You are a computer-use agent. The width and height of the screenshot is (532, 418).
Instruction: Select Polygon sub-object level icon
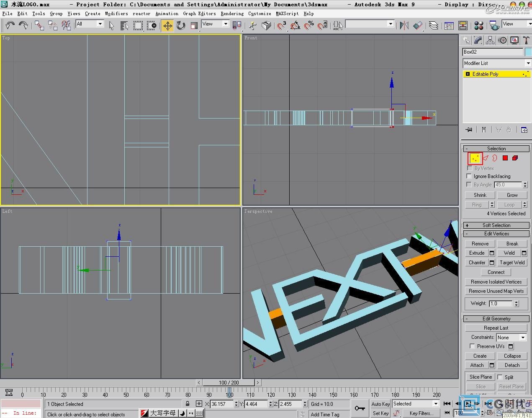point(505,158)
